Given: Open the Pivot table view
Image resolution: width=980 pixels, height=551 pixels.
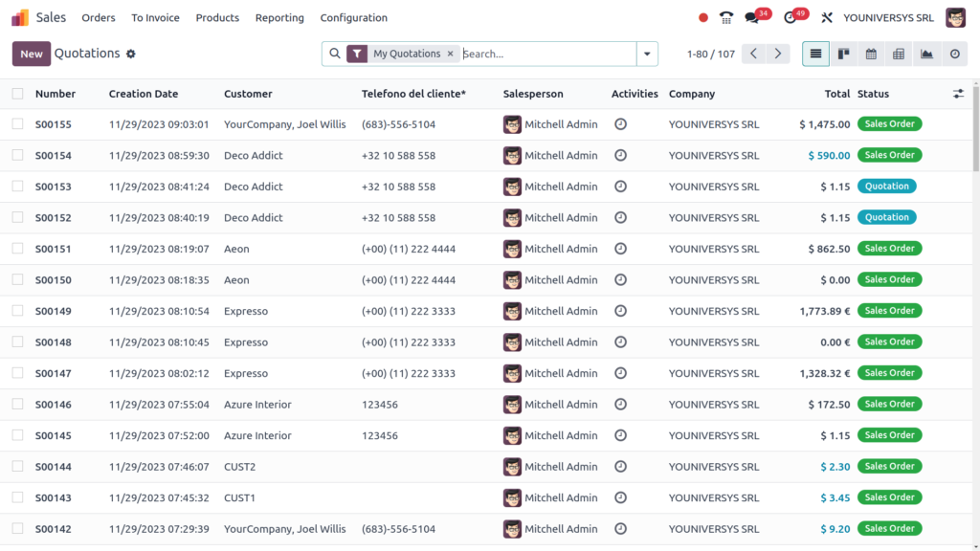Looking at the screenshot, I should tap(899, 55).
